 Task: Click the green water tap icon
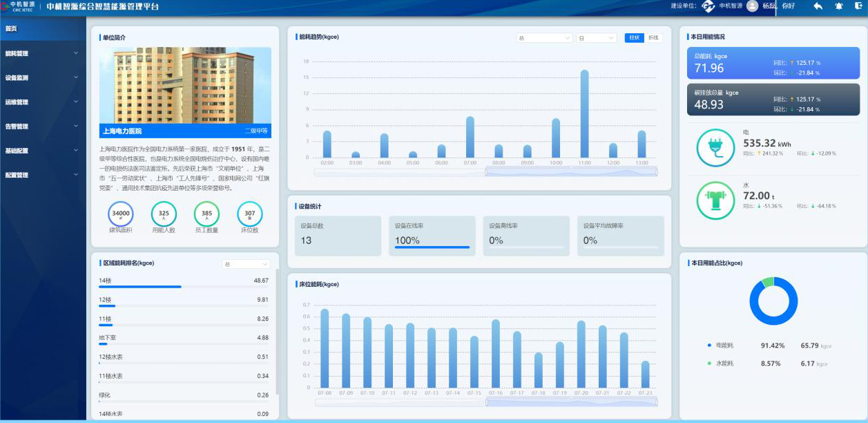click(715, 200)
